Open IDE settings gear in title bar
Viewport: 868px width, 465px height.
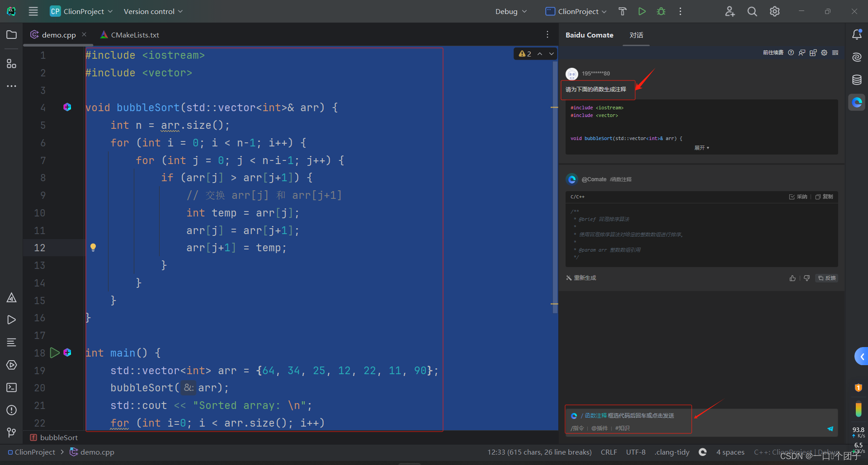775,11
